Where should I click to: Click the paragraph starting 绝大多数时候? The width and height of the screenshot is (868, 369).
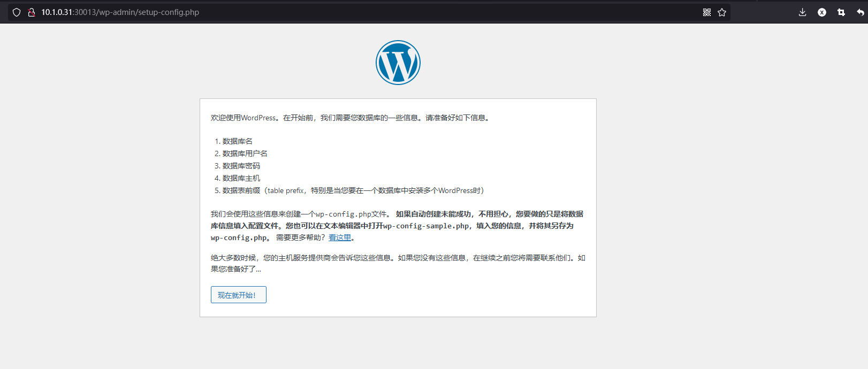398,263
